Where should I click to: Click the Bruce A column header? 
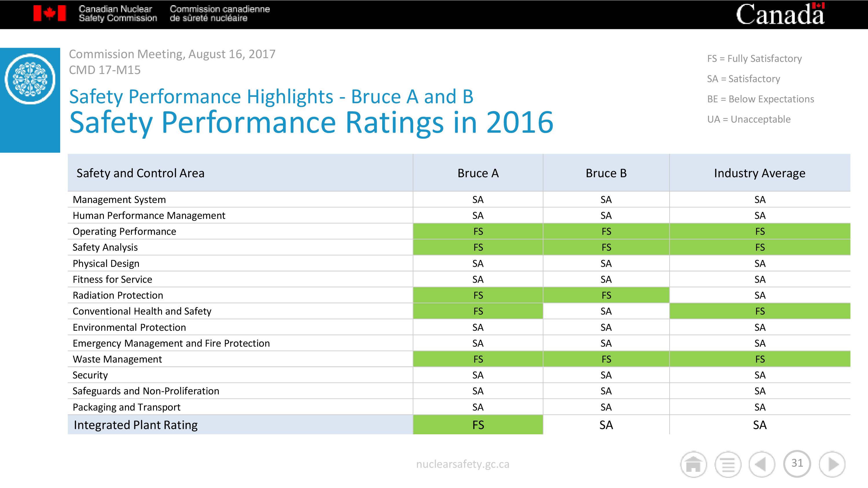(478, 173)
